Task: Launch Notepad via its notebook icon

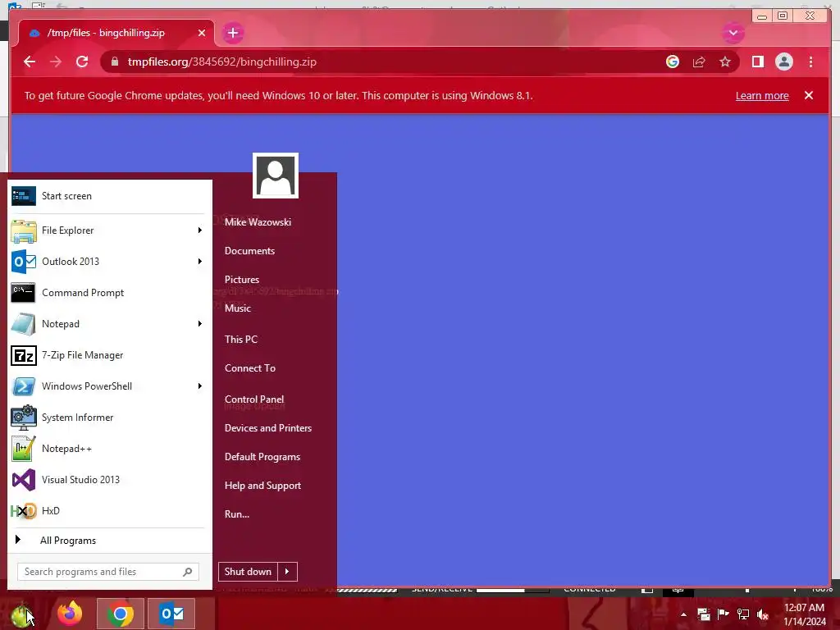Action: click(24, 323)
